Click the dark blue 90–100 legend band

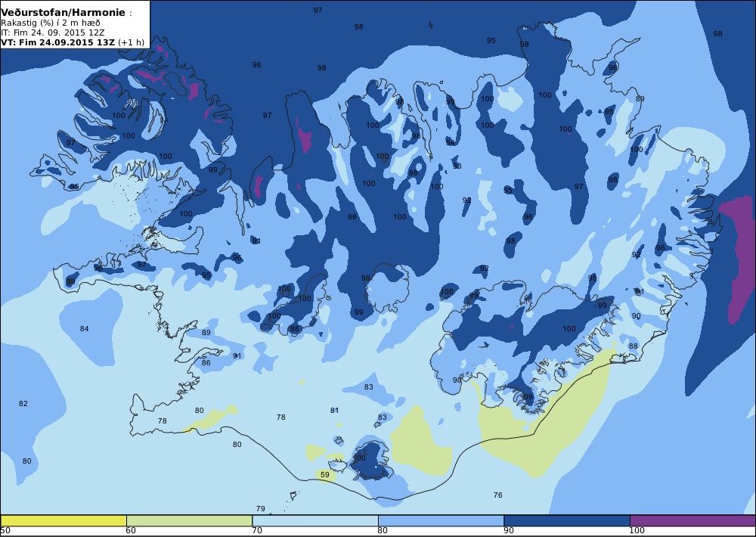[x=567, y=520]
